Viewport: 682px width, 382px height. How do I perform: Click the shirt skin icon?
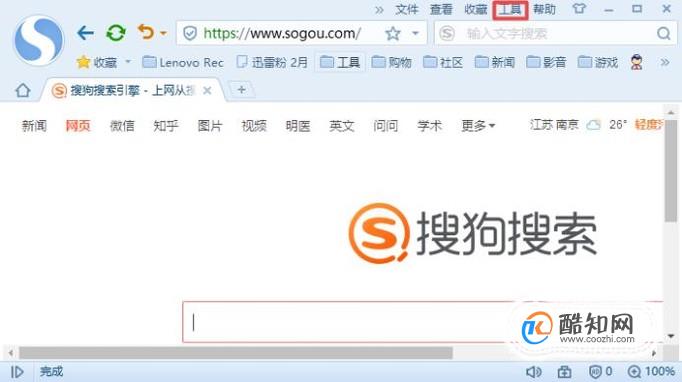[579, 9]
